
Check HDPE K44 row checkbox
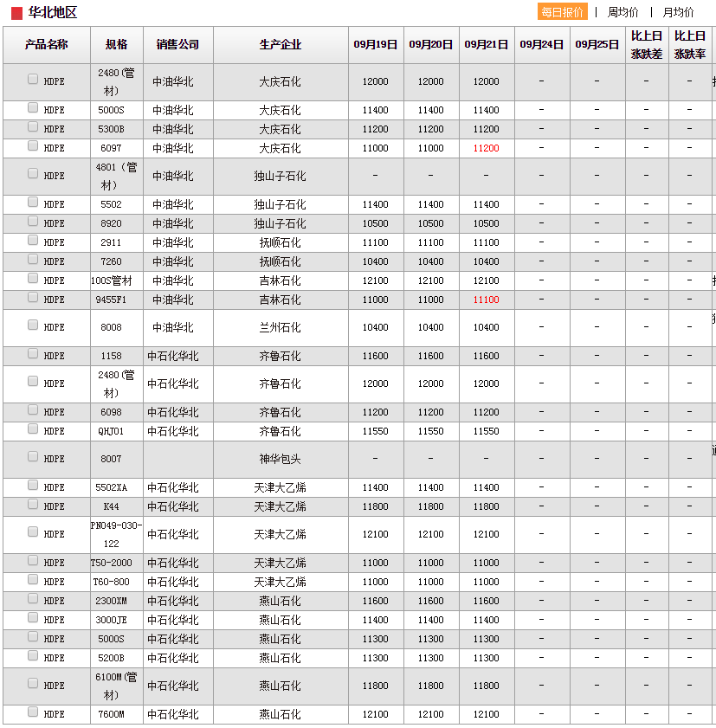pyautogui.click(x=33, y=504)
